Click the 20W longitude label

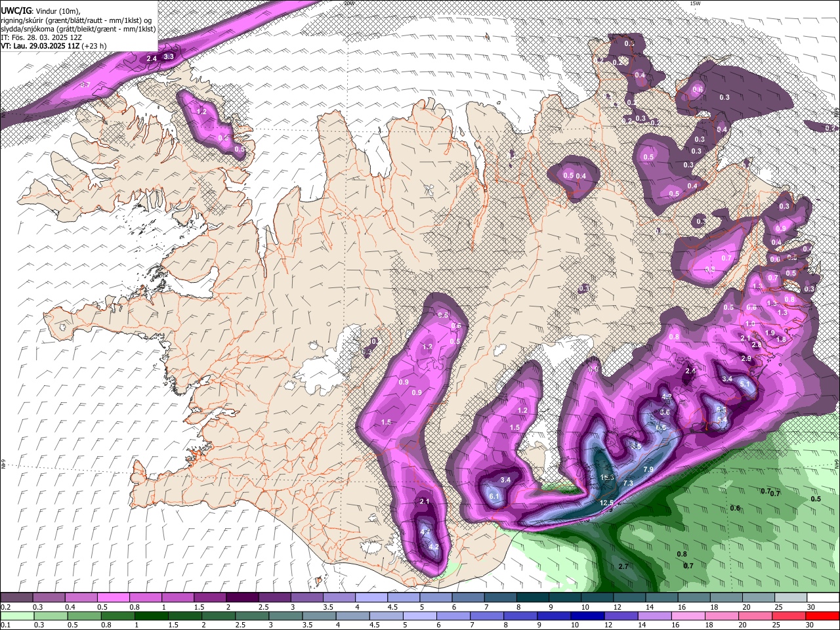coord(348,3)
